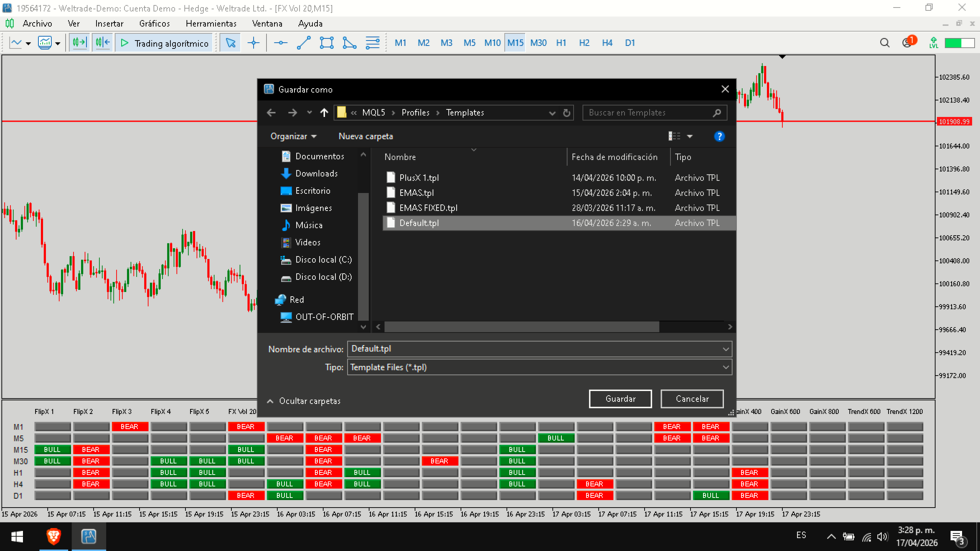Viewport: 980px width, 551px height.
Task: Click the Cancelar button
Action: [692, 399]
